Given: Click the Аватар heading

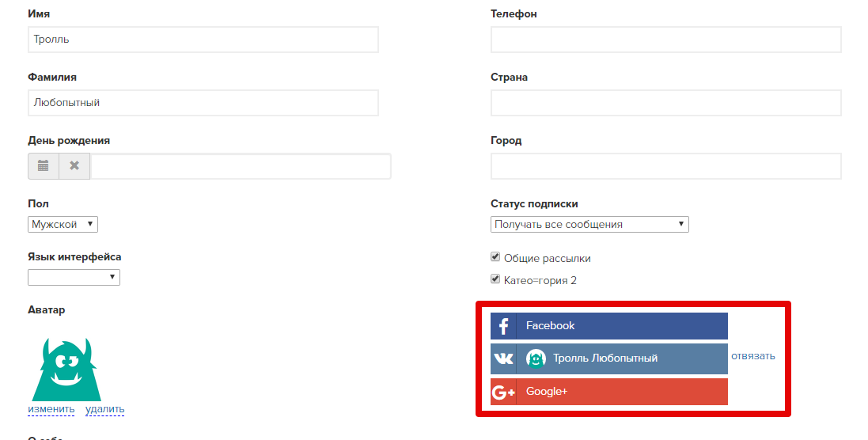Looking at the screenshot, I should point(47,310).
